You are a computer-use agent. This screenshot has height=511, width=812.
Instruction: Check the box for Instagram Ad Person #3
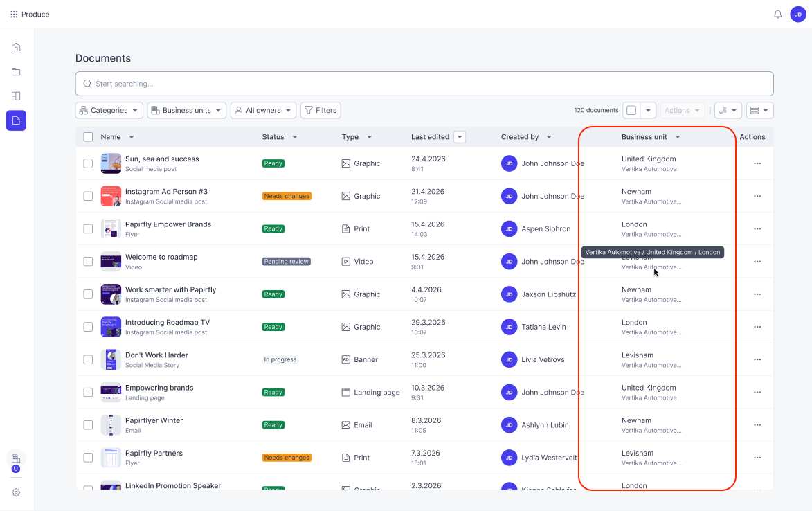tap(88, 196)
